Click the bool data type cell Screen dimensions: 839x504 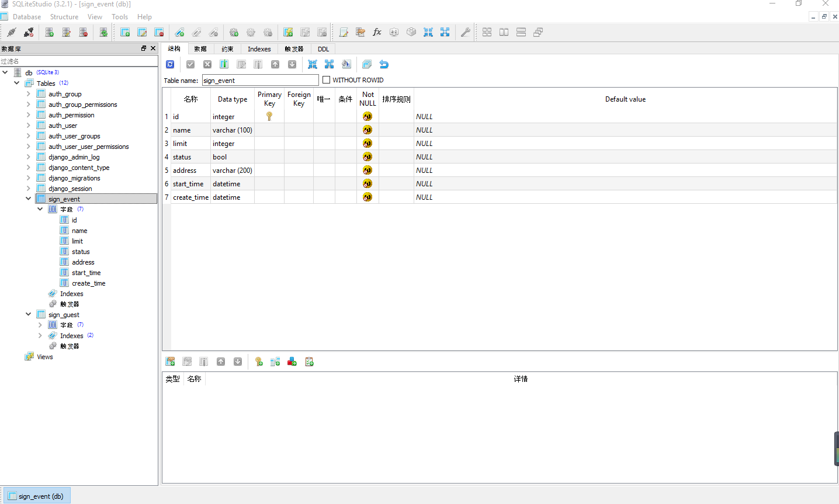coord(233,157)
